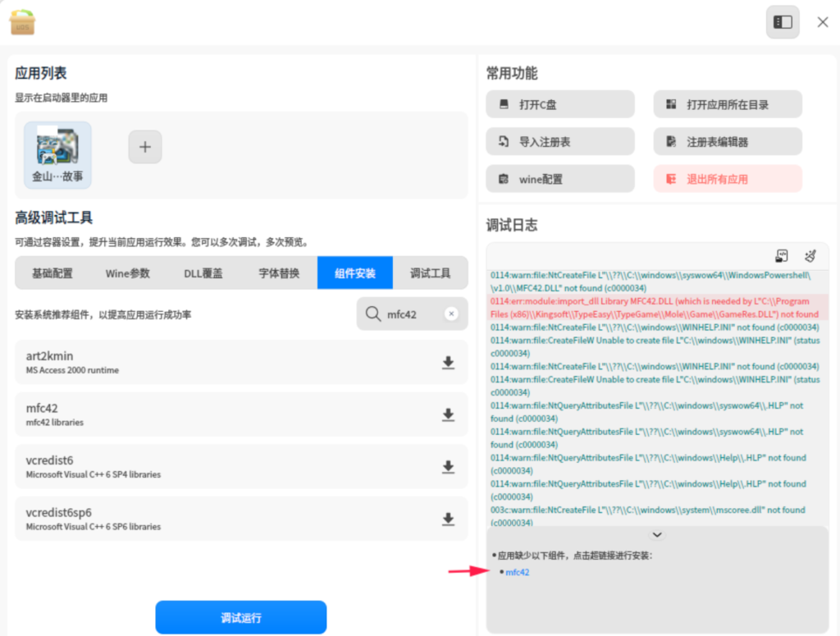Clear the debug log with broom icon
Image resolution: width=840 pixels, height=636 pixels.
coord(810,256)
